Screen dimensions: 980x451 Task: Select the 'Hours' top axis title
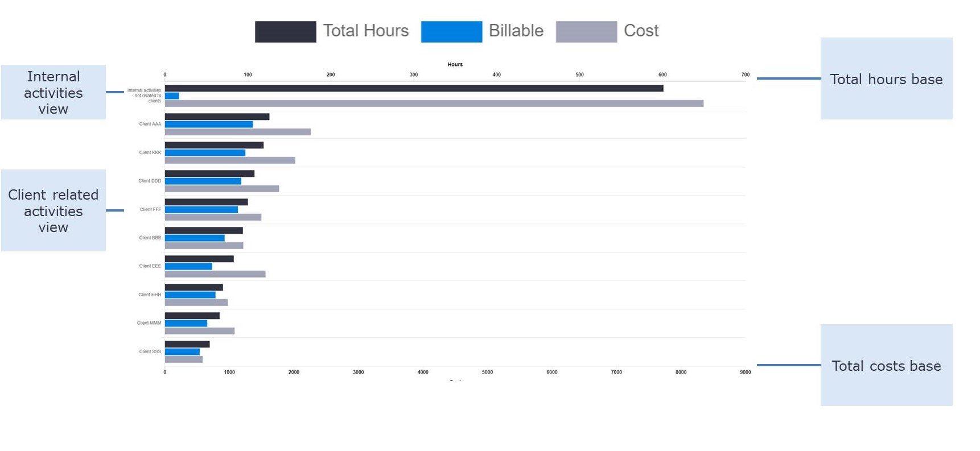click(455, 64)
